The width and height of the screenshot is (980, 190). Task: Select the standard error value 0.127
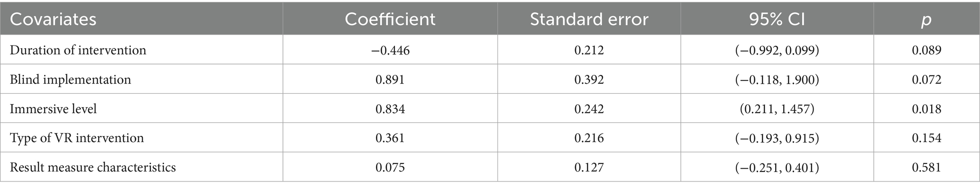pos(589,168)
